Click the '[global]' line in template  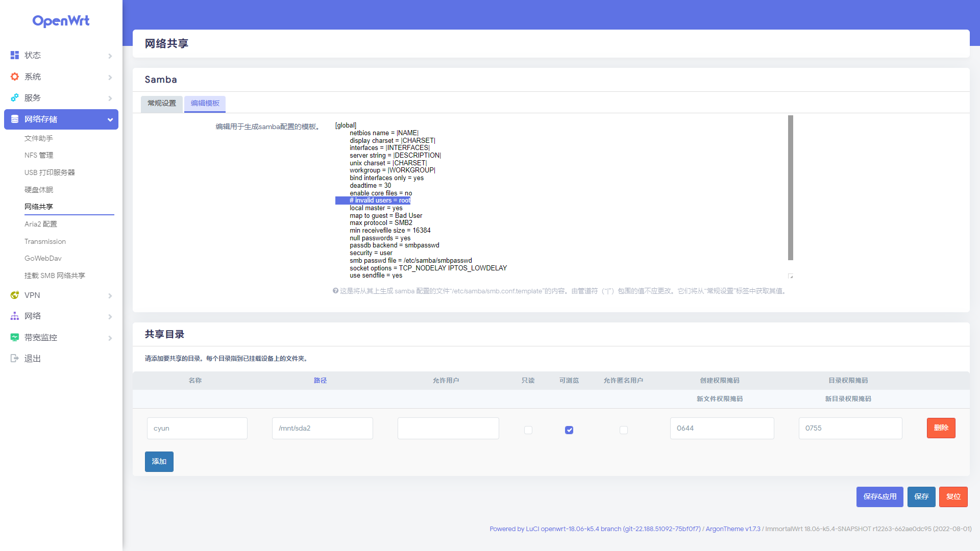346,126
